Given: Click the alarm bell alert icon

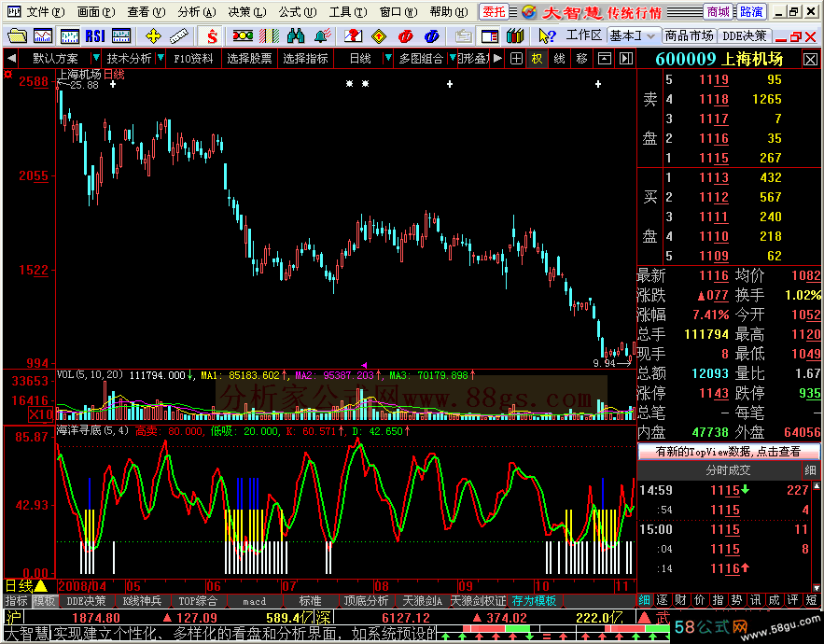Looking at the screenshot, I should 322,35.
